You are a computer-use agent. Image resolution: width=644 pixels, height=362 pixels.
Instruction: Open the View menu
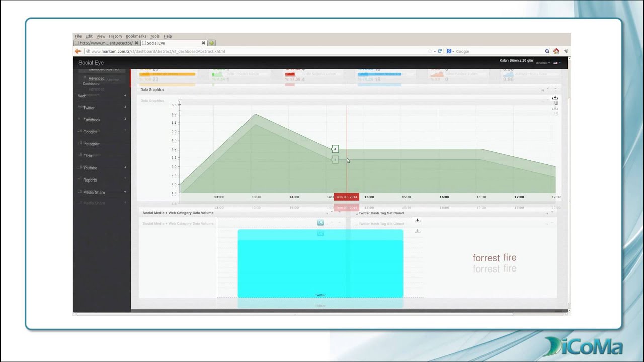click(101, 36)
